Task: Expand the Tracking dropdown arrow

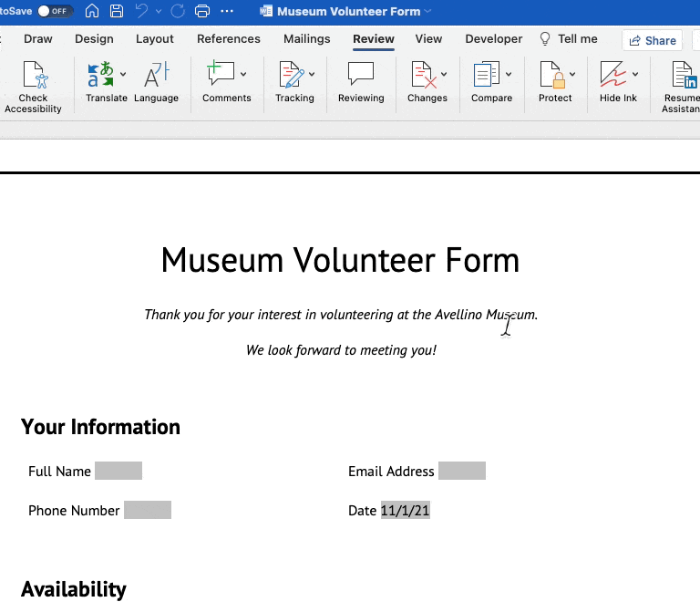Action: [312, 74]
